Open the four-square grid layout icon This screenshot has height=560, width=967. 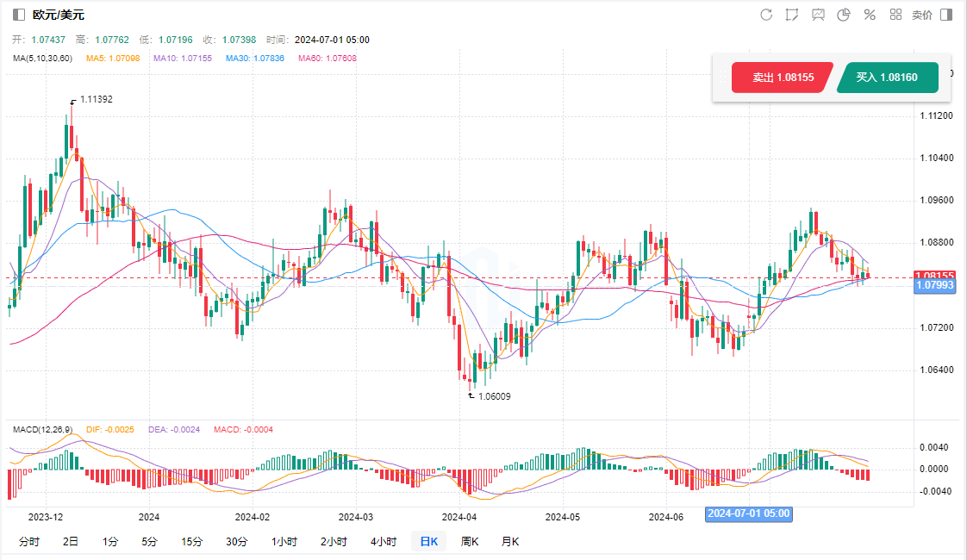[x=895, y=15]
